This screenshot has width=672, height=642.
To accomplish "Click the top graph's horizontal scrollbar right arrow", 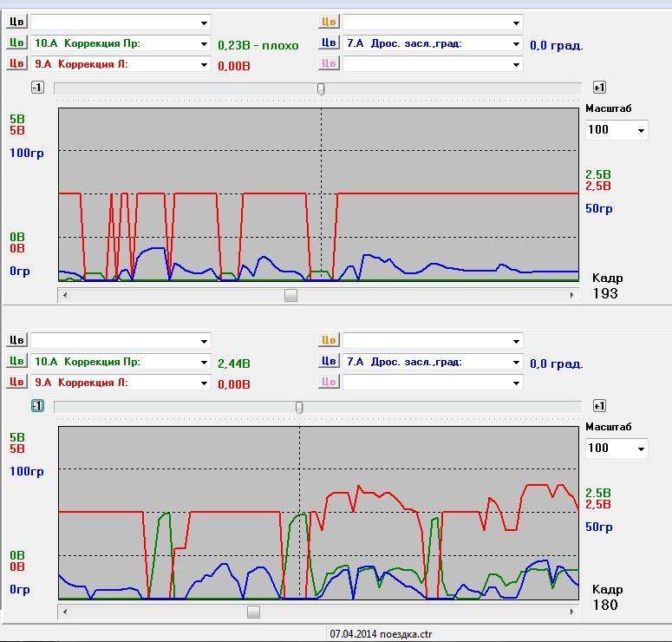I will click(572, 295).
